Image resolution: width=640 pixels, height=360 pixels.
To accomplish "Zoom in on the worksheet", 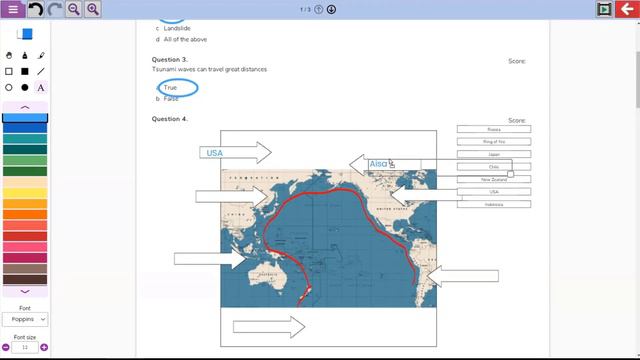I will (x=93, y=9).
